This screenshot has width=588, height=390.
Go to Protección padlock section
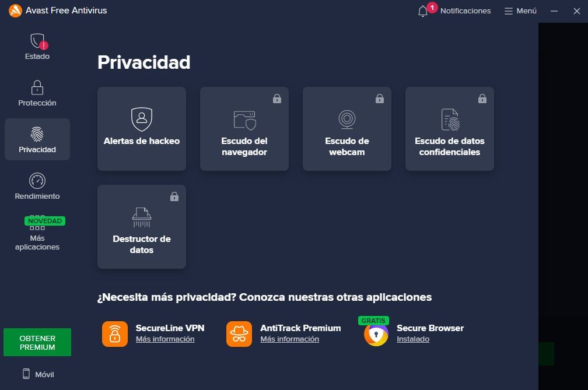(x=37, y=89)
